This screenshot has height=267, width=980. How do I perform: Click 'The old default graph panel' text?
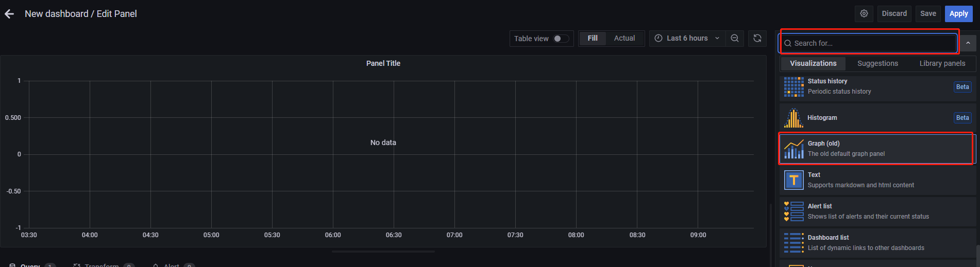coord(846,154)
